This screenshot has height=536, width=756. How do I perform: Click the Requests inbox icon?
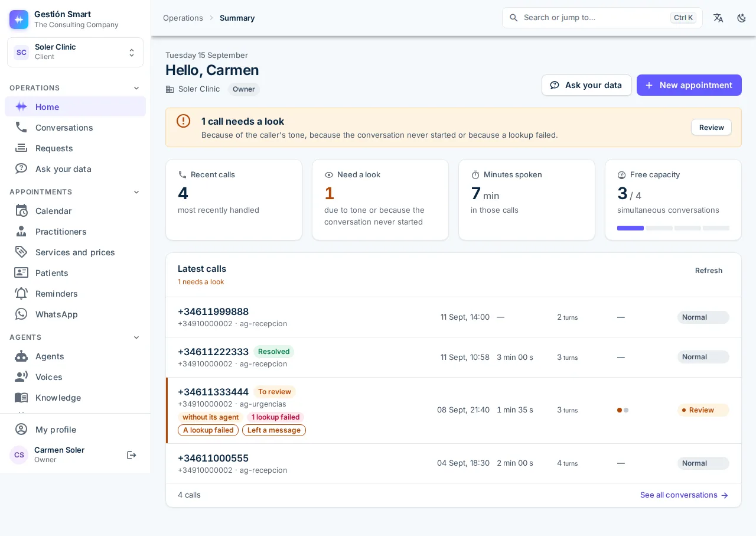point(21,148)
